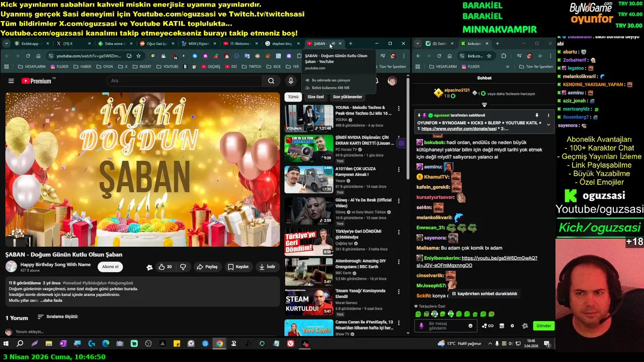The height and width of the screenshot is (362, 644).
Task: Dislike the ŞABAN birthday video
Action: (183, 267)
